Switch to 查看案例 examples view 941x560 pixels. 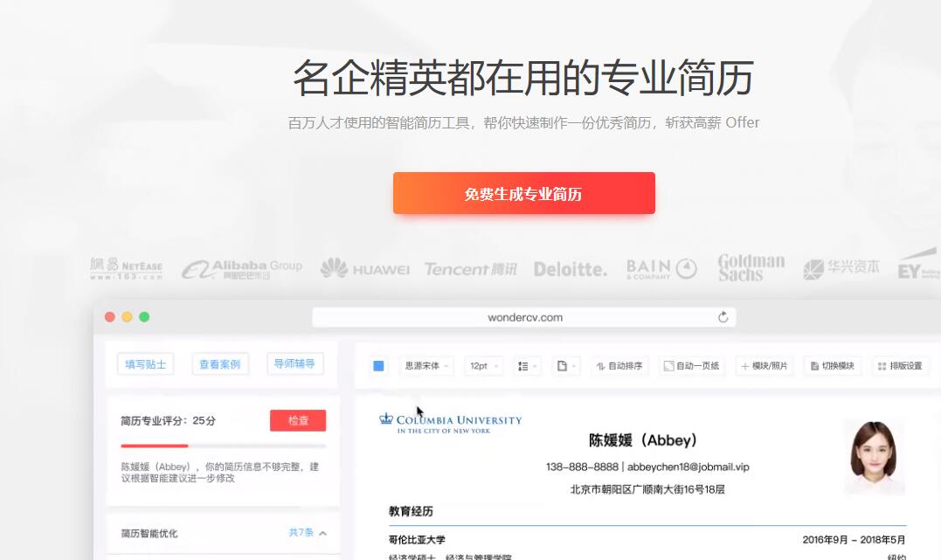coord(219,363)
